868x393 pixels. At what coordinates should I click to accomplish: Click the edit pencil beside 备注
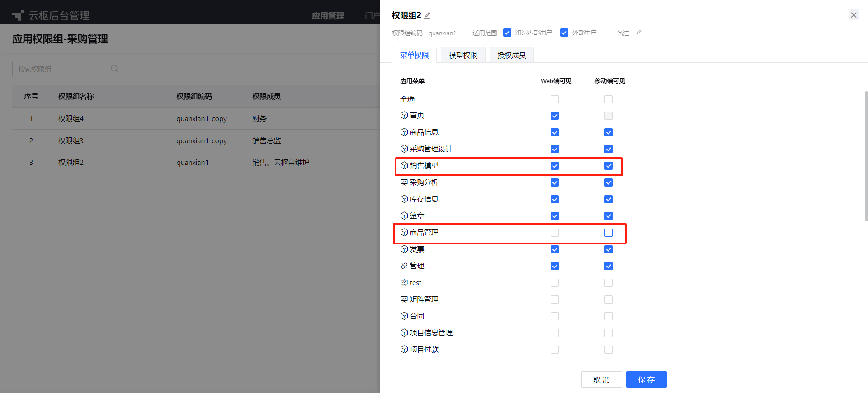[638, 33]
